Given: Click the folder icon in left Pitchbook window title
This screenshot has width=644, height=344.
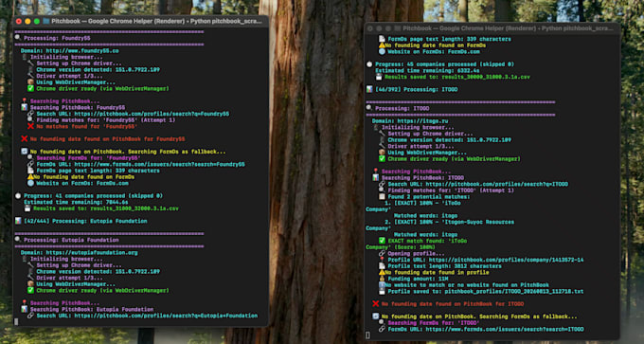Looking at the screenshot, I should click(46, 21).
